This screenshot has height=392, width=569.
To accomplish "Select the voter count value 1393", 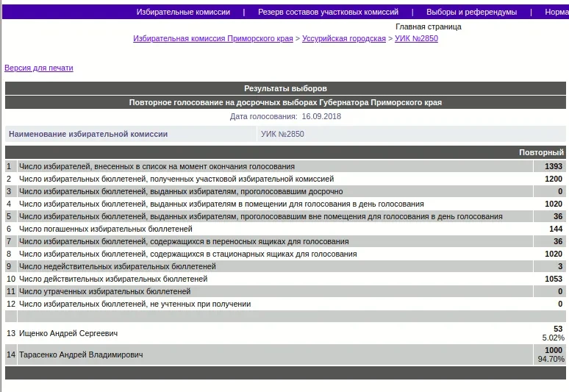I will tap(553, 167).
